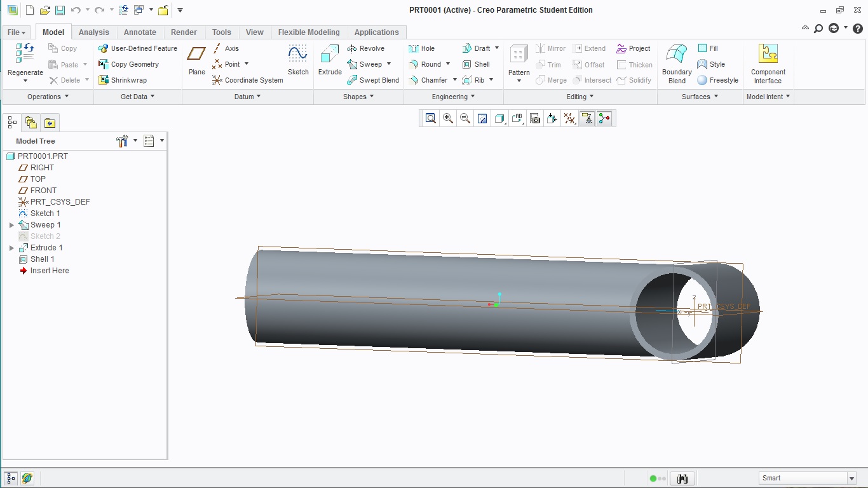Click the Shrinkwrap button

(123, 80)
